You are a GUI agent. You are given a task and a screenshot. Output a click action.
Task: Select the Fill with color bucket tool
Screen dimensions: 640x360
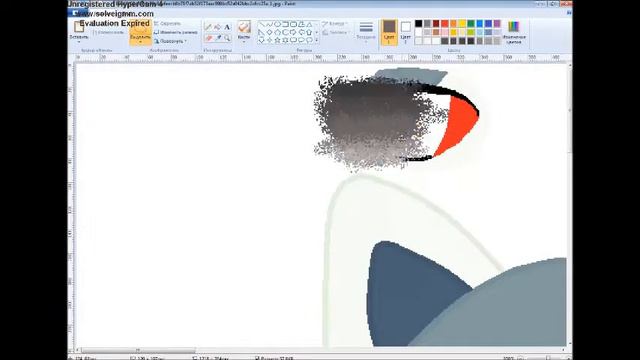(218, 27)
